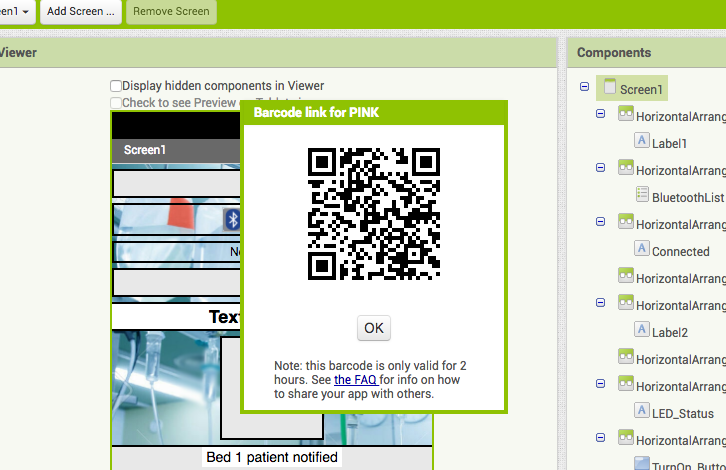Screen dimensions: 726x470
Task: Click the TurnOn_Button component icon
Action: click(642, 464)
